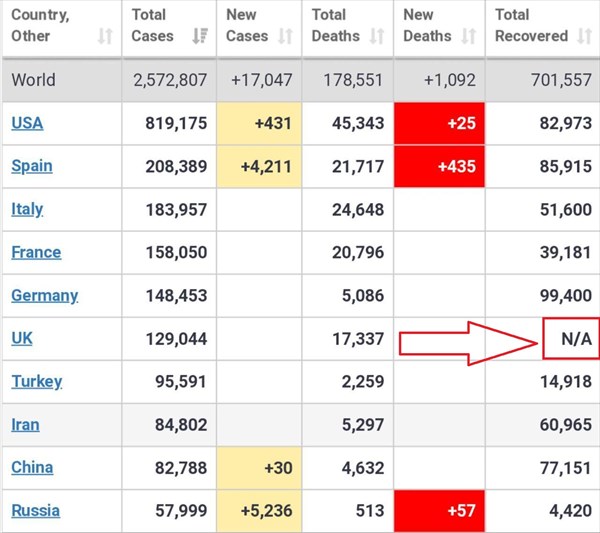
Task: Open the Russia country link
Action: coord(36,511)
